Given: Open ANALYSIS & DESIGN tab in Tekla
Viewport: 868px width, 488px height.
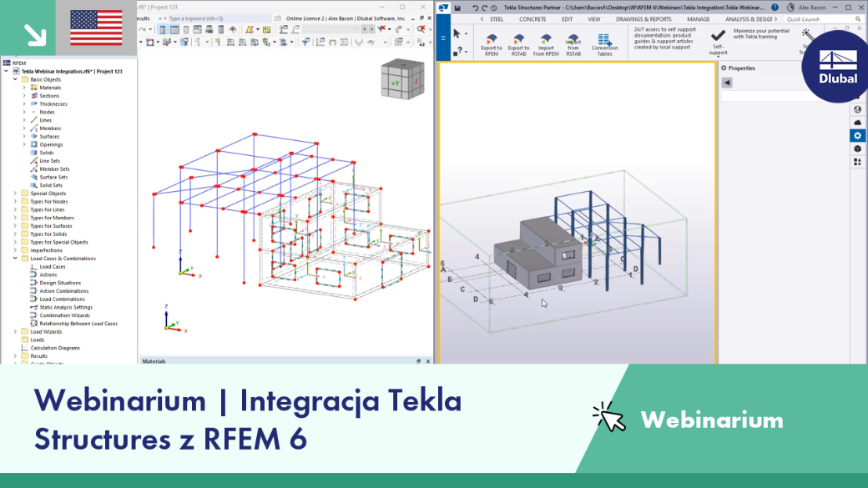Looking at the screenshot, I should point(749,19).
